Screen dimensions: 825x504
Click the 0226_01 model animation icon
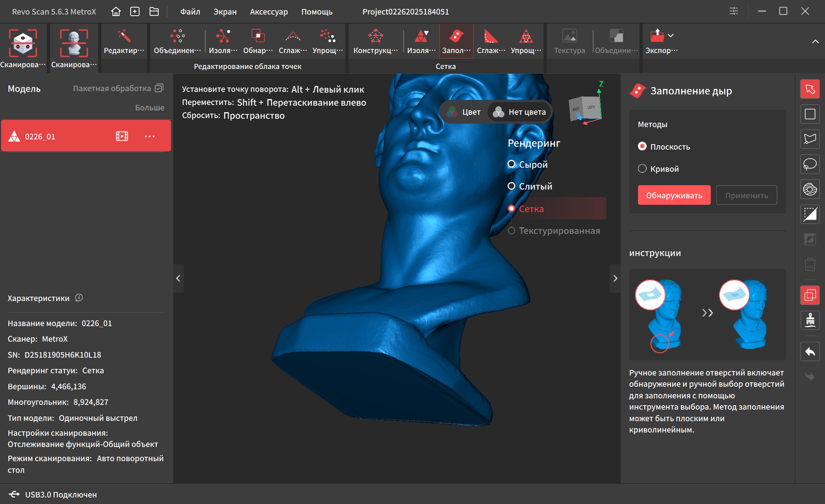pos(122,136)
